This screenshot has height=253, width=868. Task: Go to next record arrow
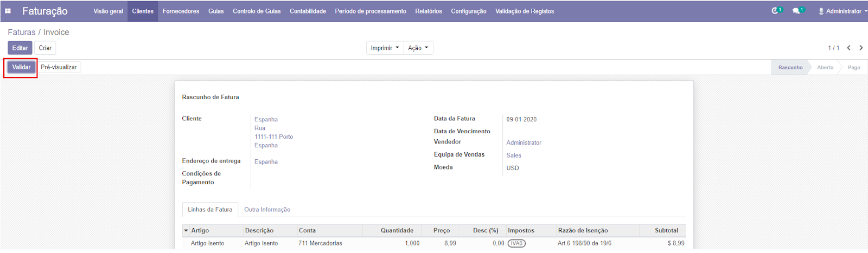(861, 48)
